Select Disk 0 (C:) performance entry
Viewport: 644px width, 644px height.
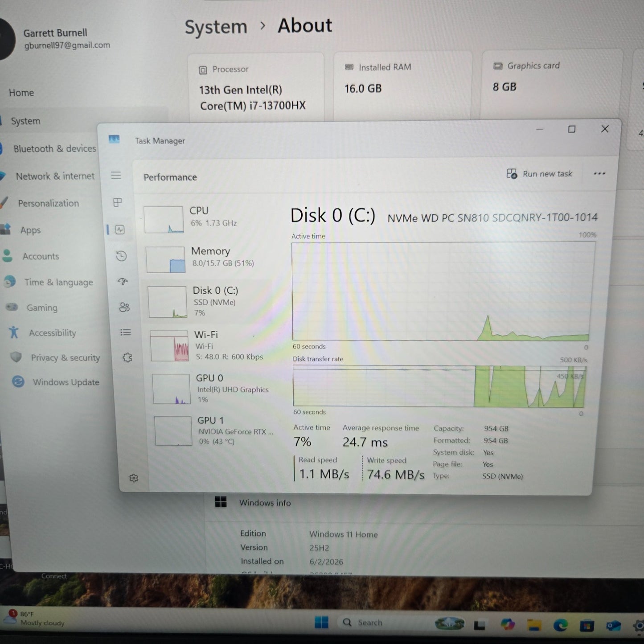[x=209, y=301]
